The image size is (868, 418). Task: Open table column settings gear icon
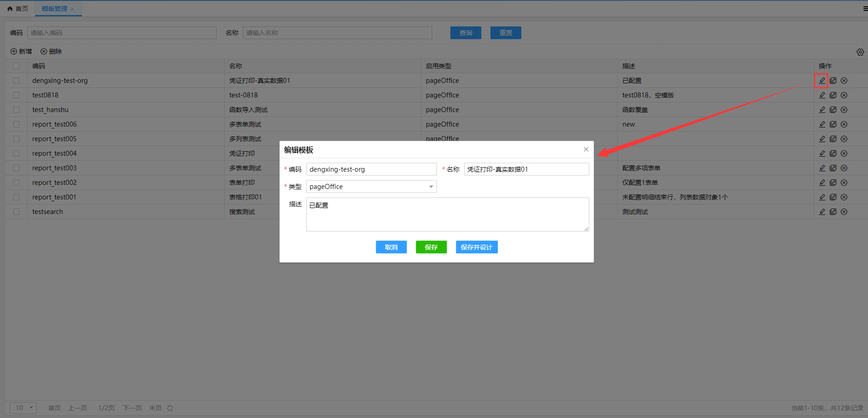[x=860, y=52]
